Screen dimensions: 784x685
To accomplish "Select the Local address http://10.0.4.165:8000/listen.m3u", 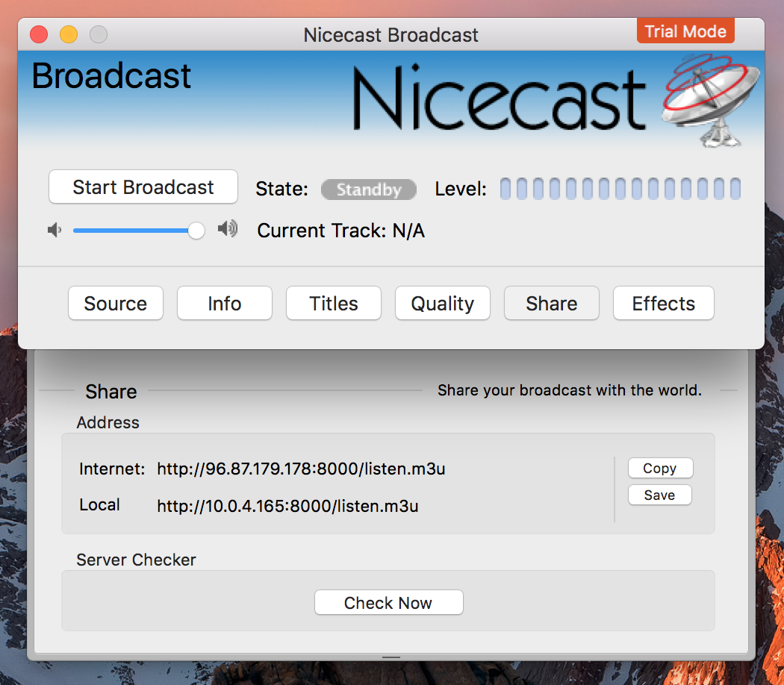I will click(x=287, y=506).
